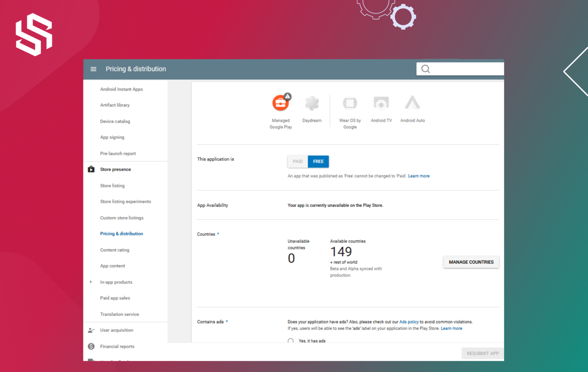
Task: Click the search magnifier icon
Action: pos(426,69)
